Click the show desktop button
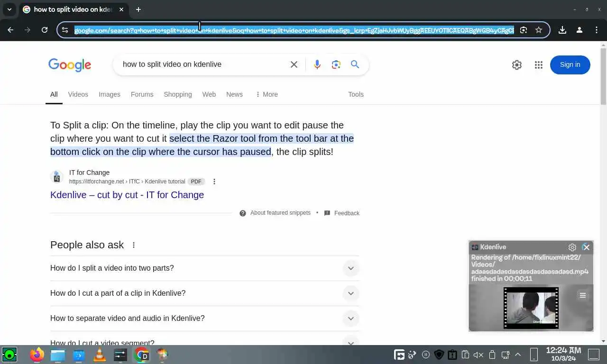The width and height of the screenshot is (607, 364). [594, 355]
